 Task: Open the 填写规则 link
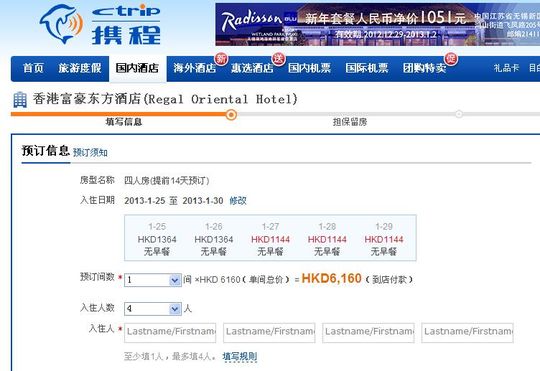240,356
